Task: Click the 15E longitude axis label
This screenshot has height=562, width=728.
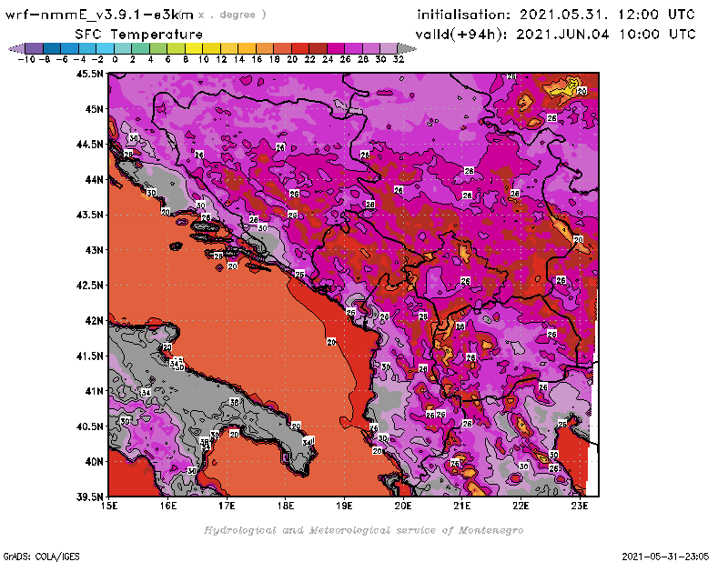Action: click(x=109, y=506)
